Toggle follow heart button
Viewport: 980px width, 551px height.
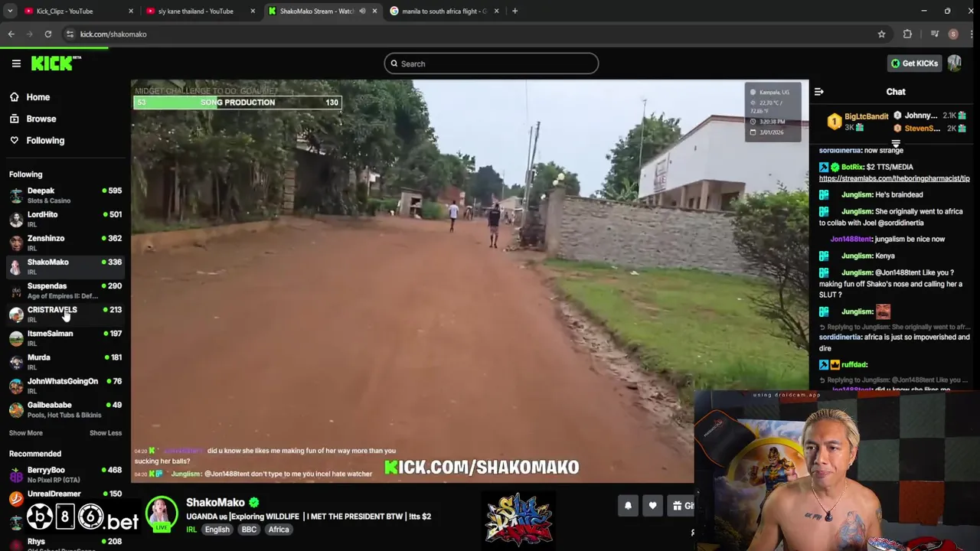[x=652, y=505]
